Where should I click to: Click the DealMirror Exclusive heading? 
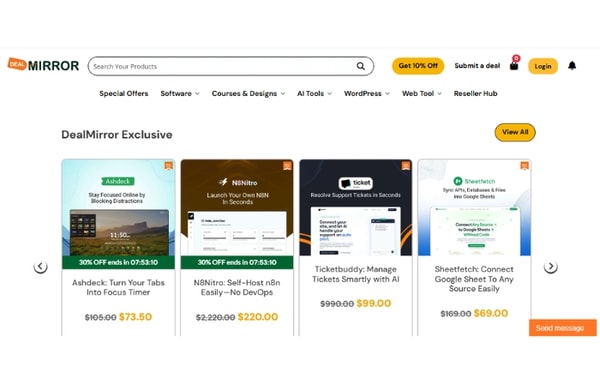point(117,135)
